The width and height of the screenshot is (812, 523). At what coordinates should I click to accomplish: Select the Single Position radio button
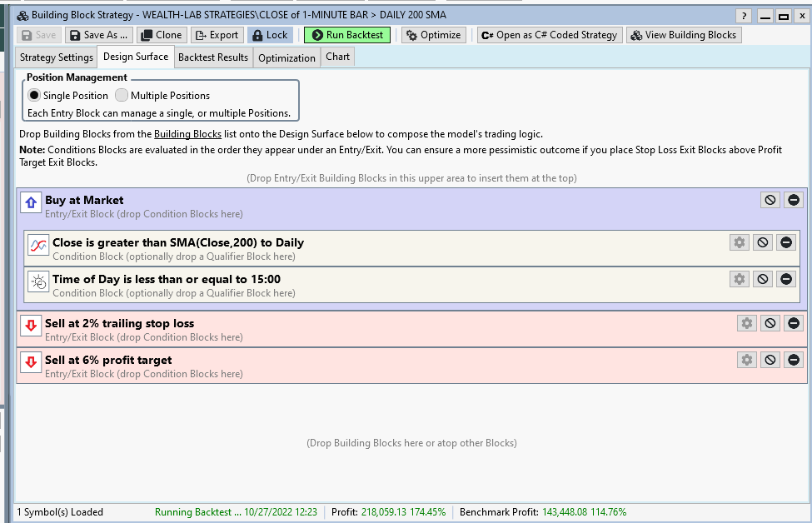pyautogui.click(x=34, y=96)
